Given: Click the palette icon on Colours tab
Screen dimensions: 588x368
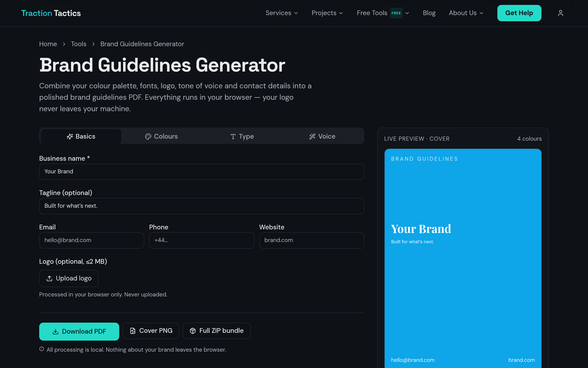Looking at the screenshot, I should coord(148,137).
